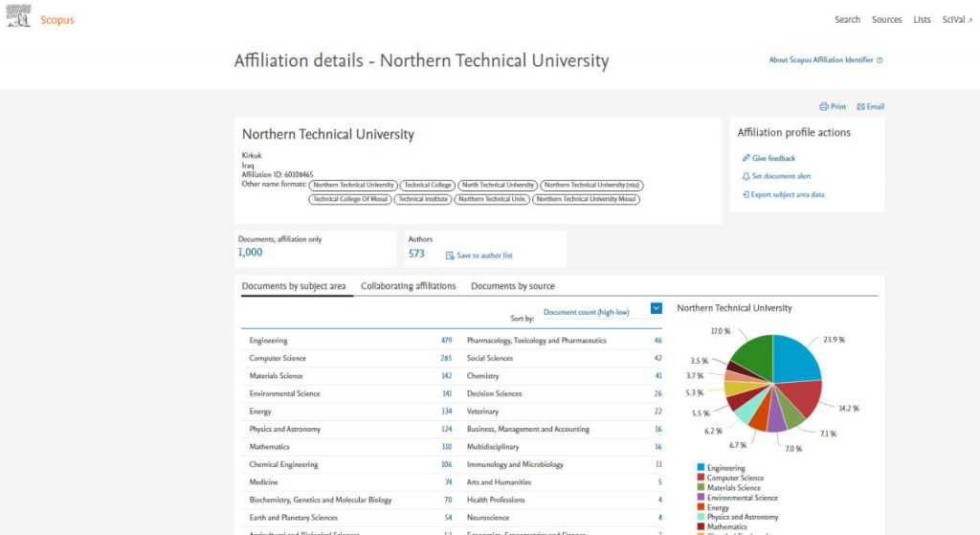Viewport: 980px width, 535px height.
Task: Click the Technical College Of Mosul tag
Action: pos(350,199)
